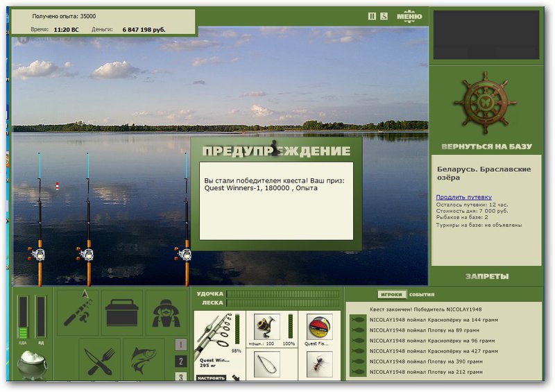Viewport: 555px width, 392px height.
Task: Click Рыбаков на базе: 2 text
Action: (462, 217)
